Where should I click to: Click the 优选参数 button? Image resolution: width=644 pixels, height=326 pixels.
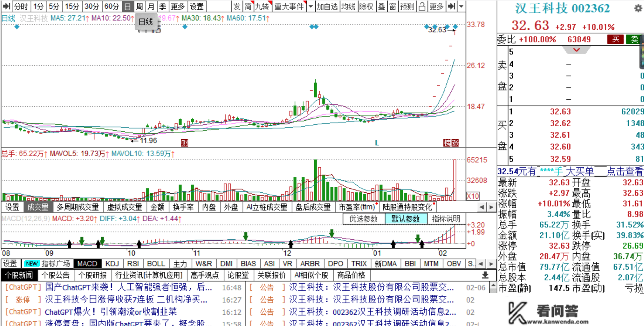[x=364, y=219]
